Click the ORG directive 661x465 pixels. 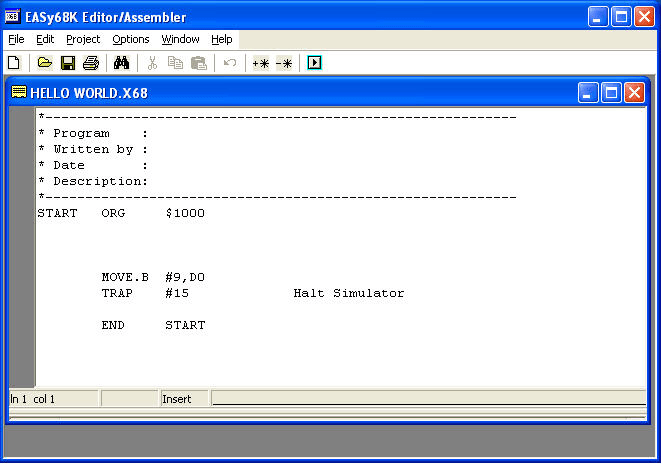coord(113,213)
